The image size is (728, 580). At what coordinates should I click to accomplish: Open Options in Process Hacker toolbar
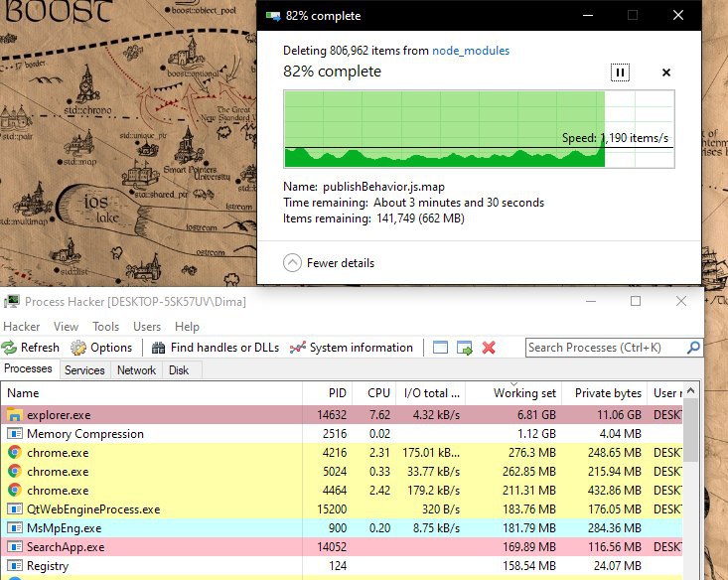pyautogui.click(x=101, y=348)
